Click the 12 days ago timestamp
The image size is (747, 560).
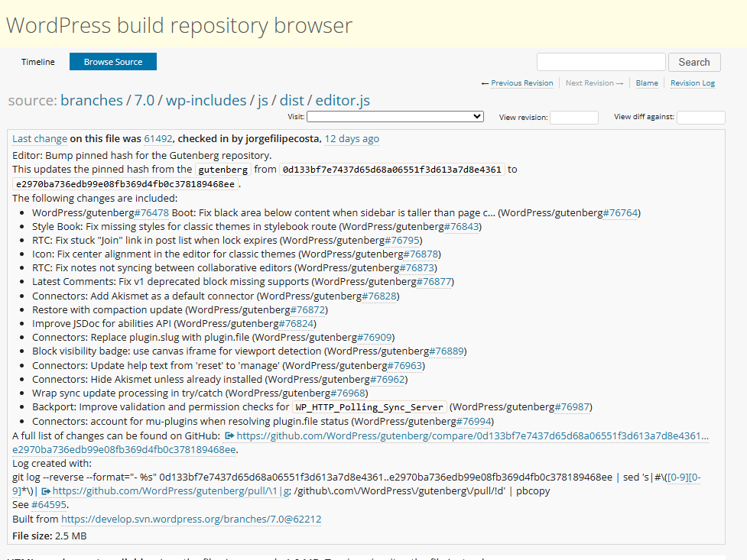click(352, 139)
